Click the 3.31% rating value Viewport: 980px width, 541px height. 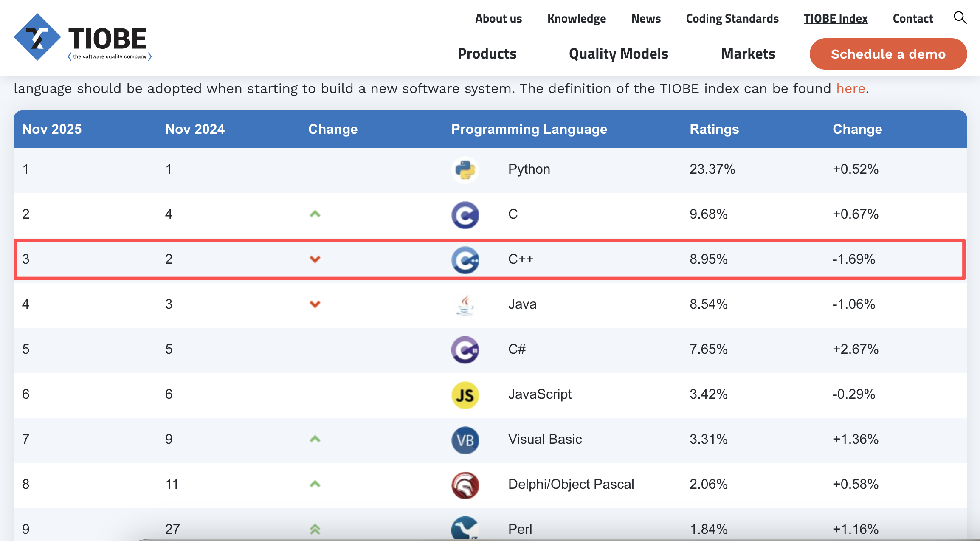[x=709, y=439]
